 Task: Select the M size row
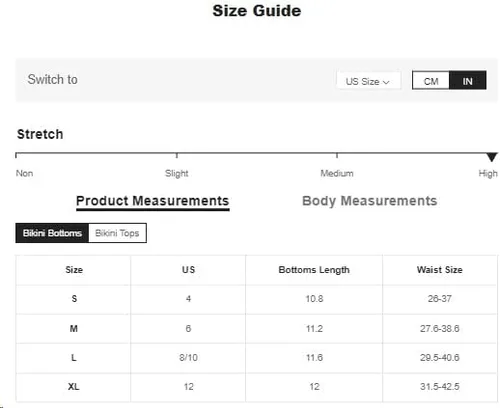tap(256, 329)
